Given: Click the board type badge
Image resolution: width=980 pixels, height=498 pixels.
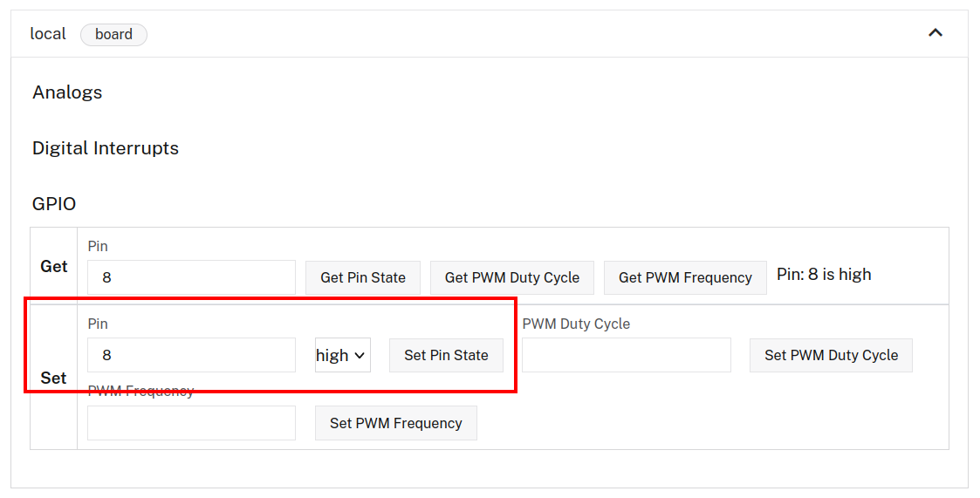Looking at the screenshot, I should tap(113, 35).
